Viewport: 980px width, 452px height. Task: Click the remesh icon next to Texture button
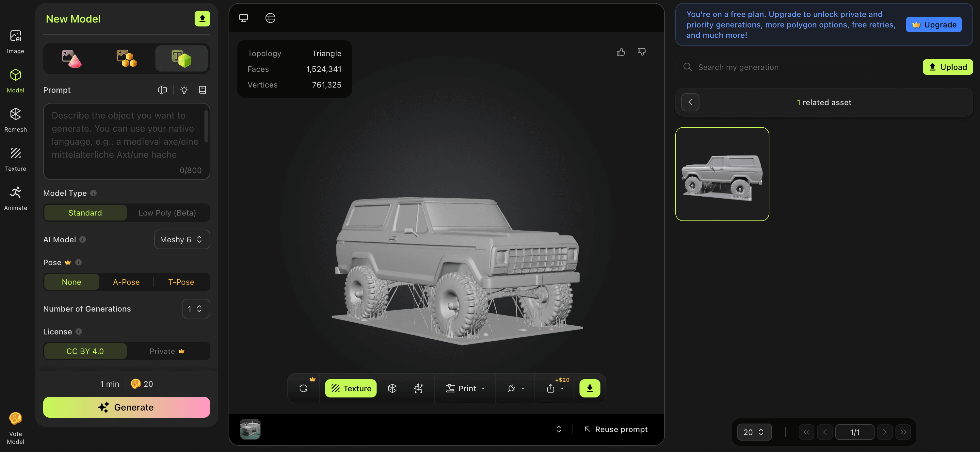pyautogui.click(x=392, y=388)
